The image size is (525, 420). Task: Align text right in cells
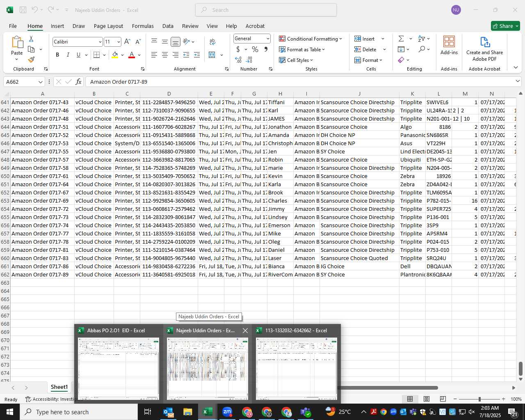[x=176, y=55]
